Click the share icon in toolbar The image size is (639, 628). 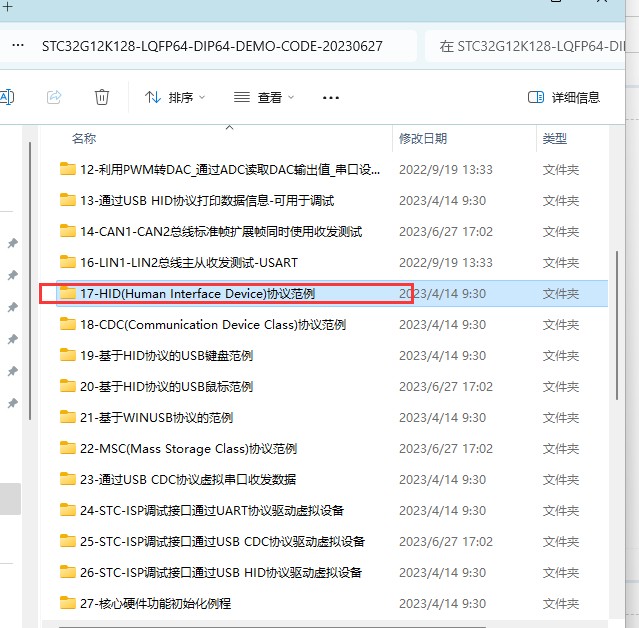click(54, 97)
